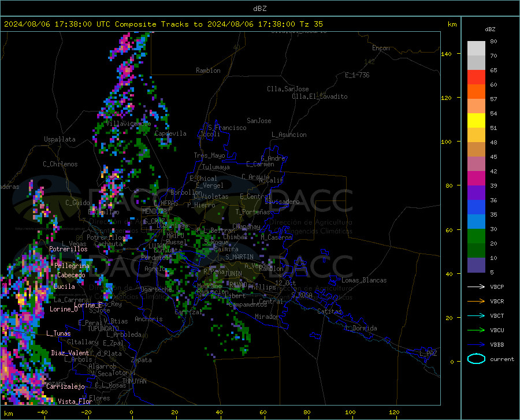
Task: Click the Tres_Mayo label
Action: pos(209,155)
